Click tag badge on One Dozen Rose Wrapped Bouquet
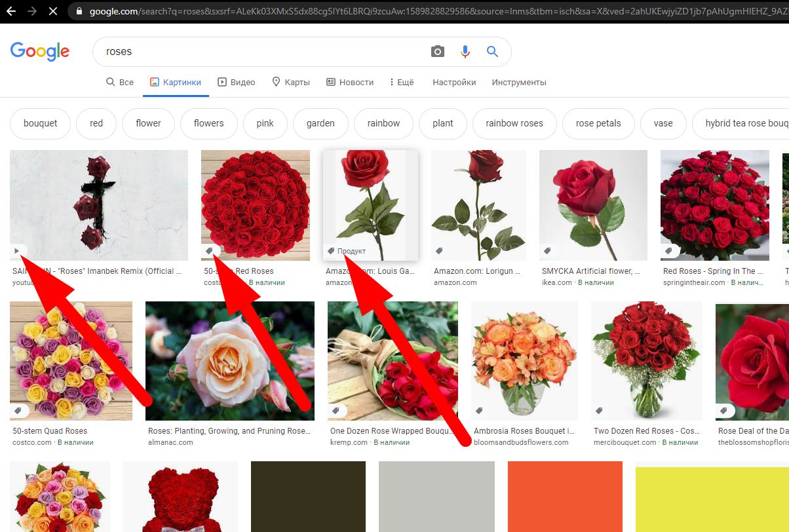 click(x=337, y=411)
